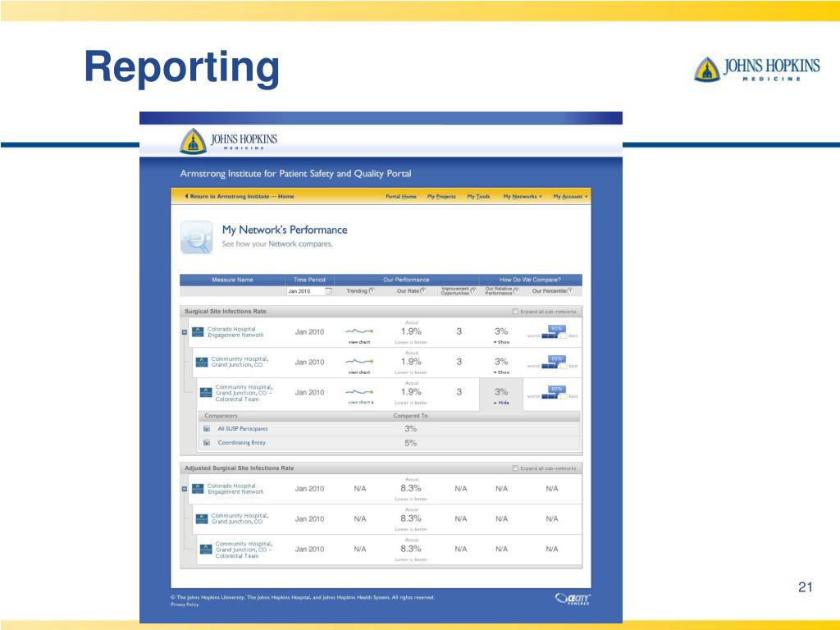This screenshot has width=840, height=630.
Task: Show comparators for Colorado Hospital Engagement Network
Action: [501, 342]
